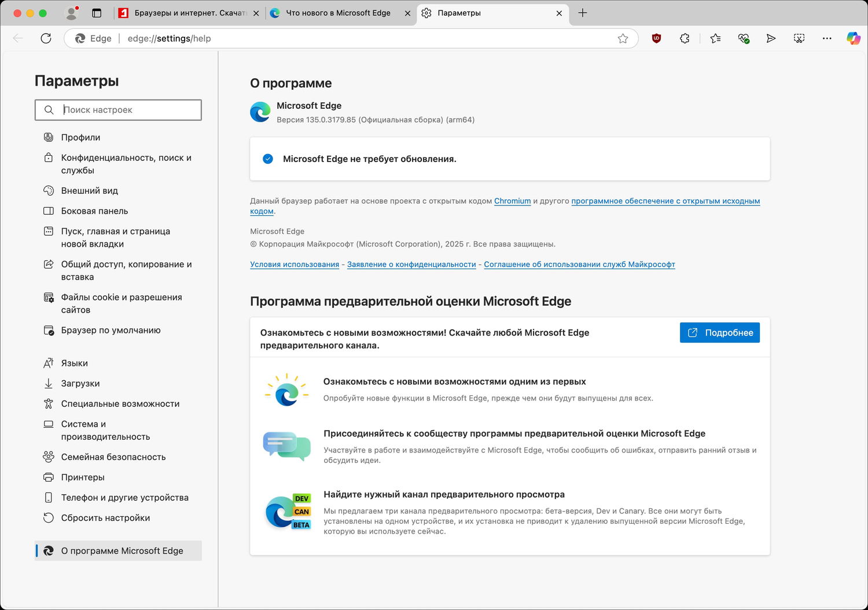Open Browser essentials heart icon
Image resolution: width=868 pixels, height=610 pixels.
(x=744, y=38)
